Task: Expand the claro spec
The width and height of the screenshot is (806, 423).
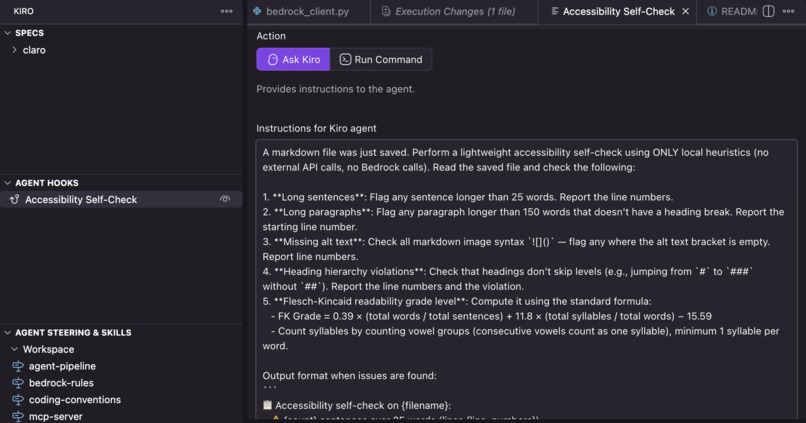Action: click(14, 50)
